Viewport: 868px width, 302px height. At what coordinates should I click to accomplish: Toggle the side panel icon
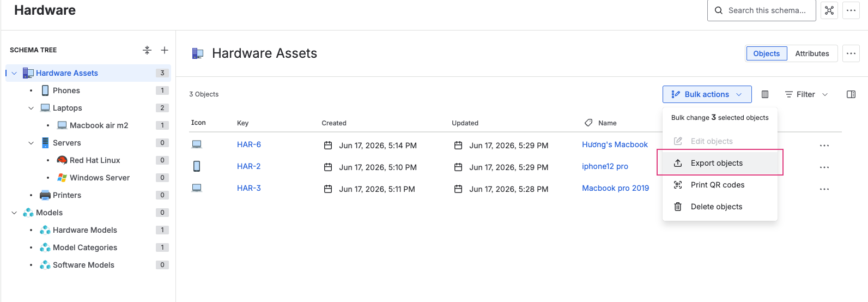coord(851,94)
